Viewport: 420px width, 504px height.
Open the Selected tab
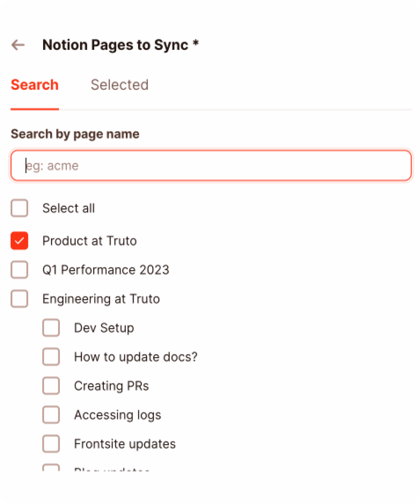click(x=120, y=85)
